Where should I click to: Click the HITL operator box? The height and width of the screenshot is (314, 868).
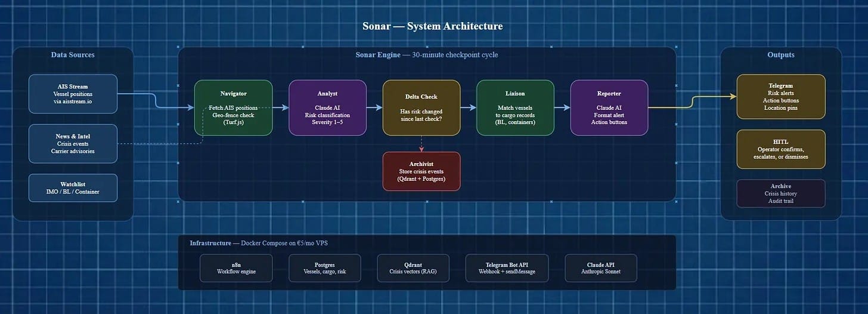[781, 149]
